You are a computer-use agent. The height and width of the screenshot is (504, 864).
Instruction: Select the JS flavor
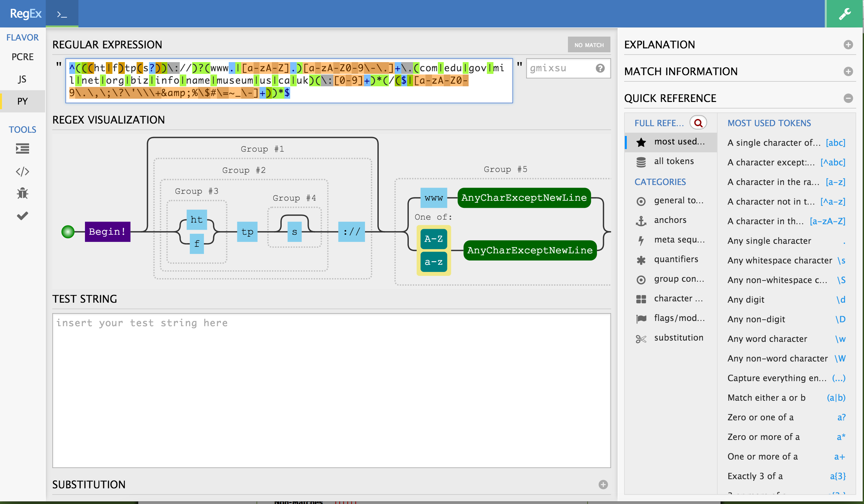[x=22, y=79]
